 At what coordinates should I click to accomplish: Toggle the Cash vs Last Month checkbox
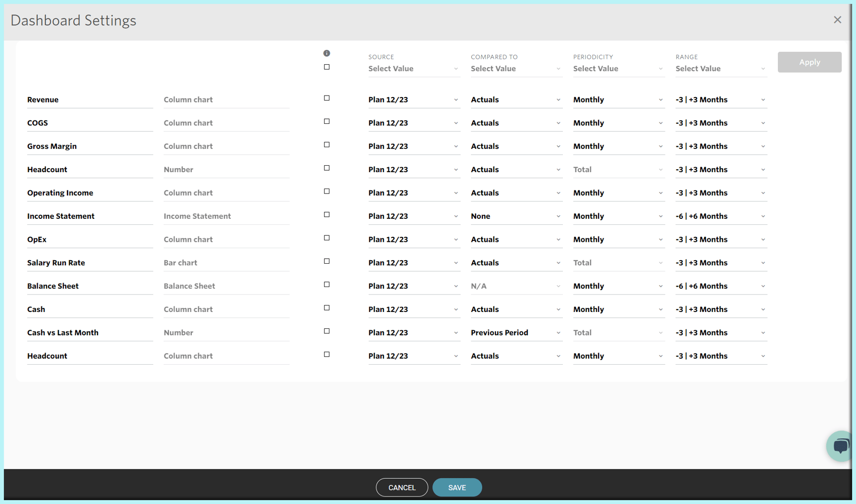coord(326,331)
